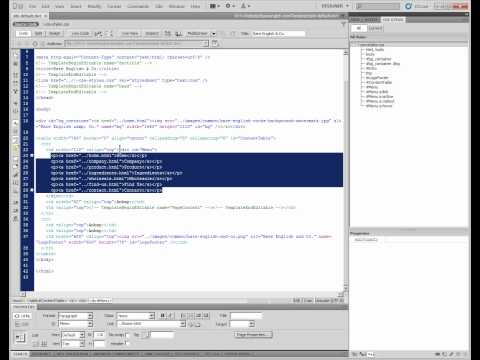Toggle Bold in the Property inspector
The height and width of the screenshot is (360, 480).
click(163, 316)
